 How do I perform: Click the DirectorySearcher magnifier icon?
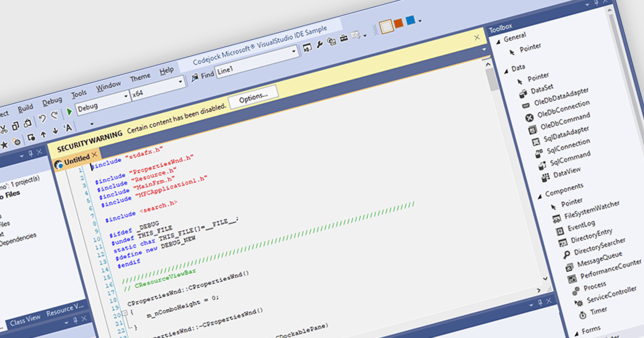(566, 255)
